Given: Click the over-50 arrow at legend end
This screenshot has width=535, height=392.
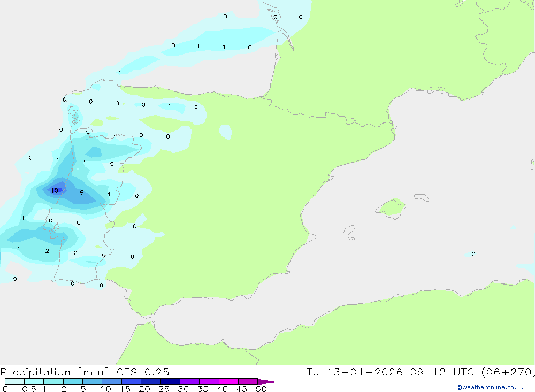Looking at the screenshot, I should point(267,382).
